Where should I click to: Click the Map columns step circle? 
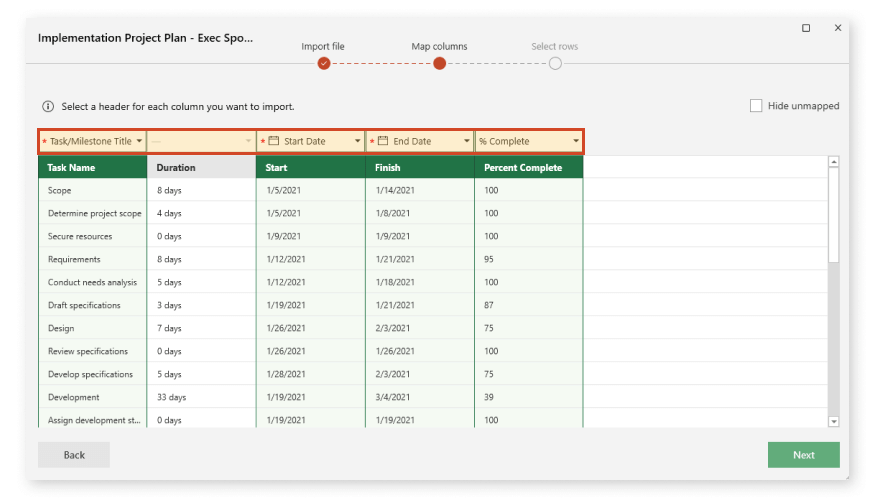439,64
